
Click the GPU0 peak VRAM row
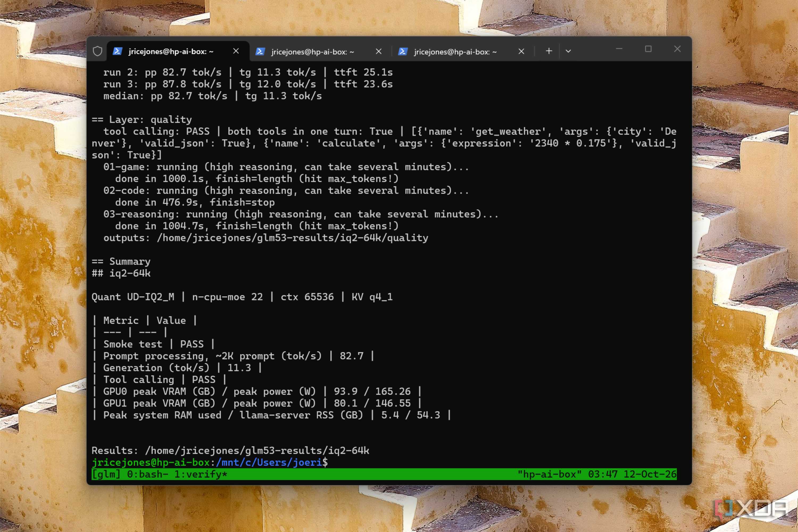[257, 392]
